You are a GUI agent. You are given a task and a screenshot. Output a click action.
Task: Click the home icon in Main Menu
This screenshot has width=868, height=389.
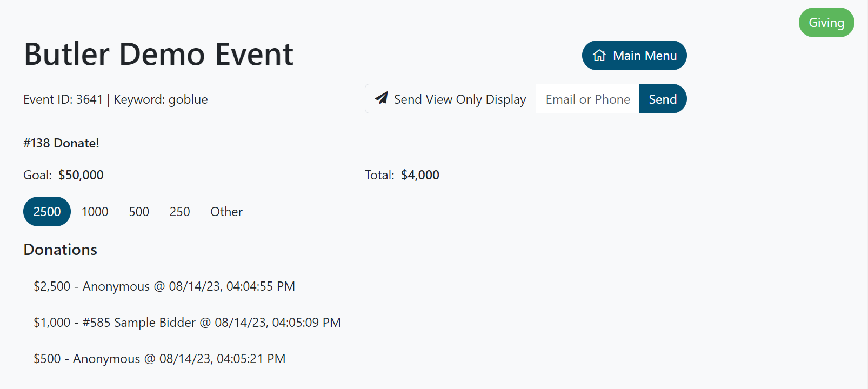coord(599,56)
